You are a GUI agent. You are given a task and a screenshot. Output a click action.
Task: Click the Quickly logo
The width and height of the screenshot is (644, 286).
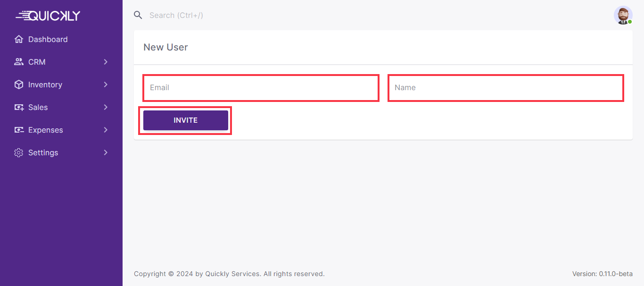point(48,16)
